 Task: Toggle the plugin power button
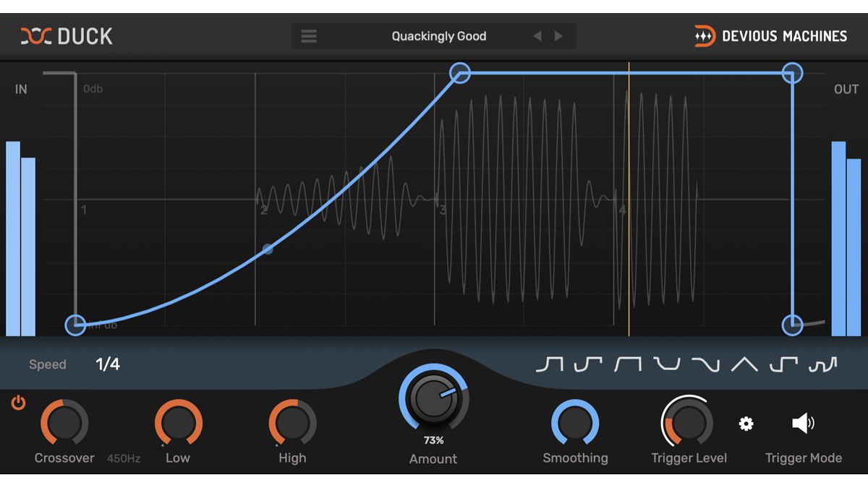17,403
